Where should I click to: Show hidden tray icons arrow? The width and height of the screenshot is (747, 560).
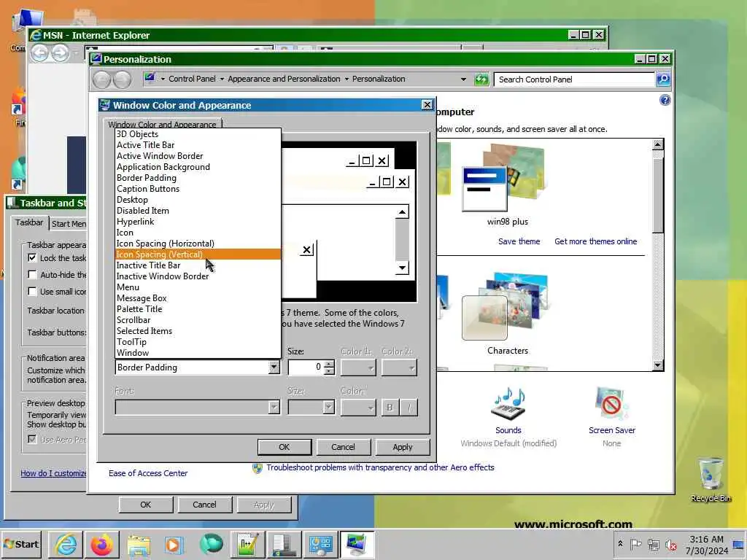pyautogui.click(x=620, y=544)
